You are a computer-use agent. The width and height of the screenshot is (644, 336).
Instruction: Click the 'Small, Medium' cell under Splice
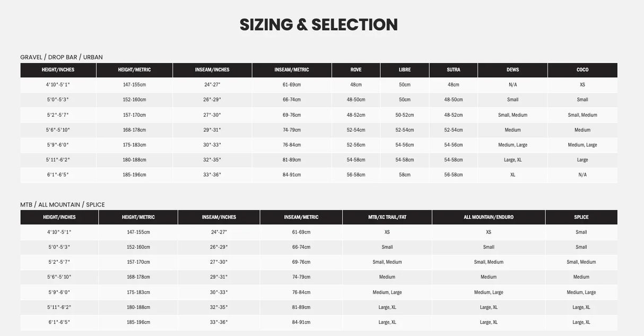point(581,262)
